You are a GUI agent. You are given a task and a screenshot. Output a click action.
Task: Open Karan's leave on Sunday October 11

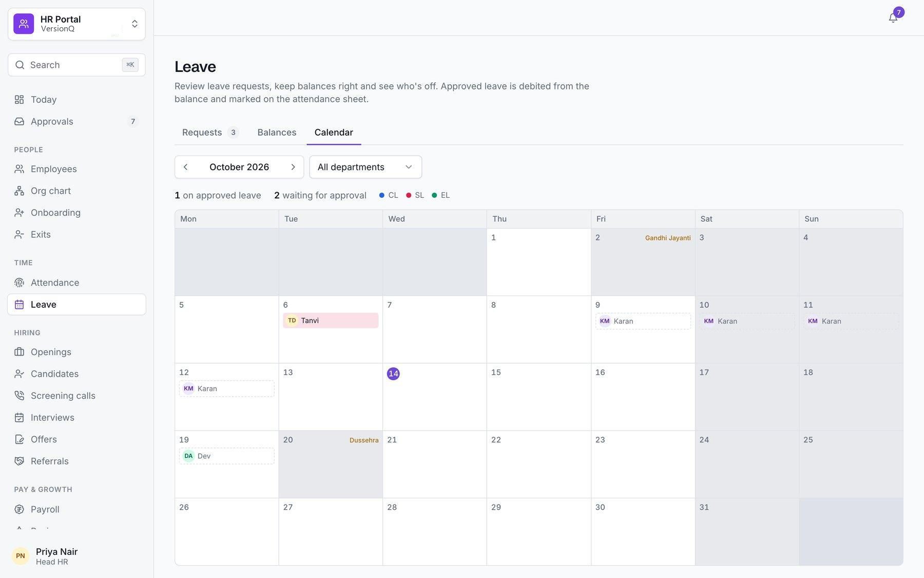coord(851,321)
